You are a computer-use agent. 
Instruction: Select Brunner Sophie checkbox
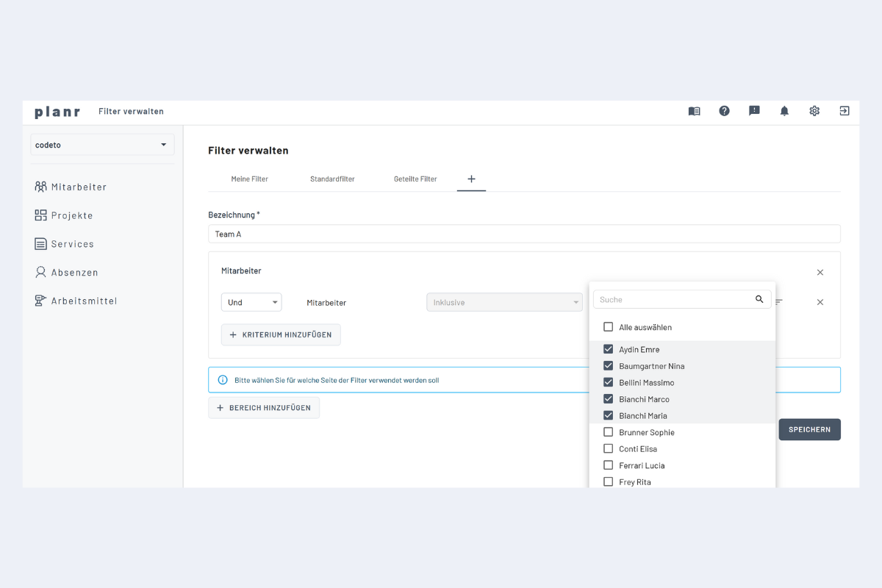point(608,432)
